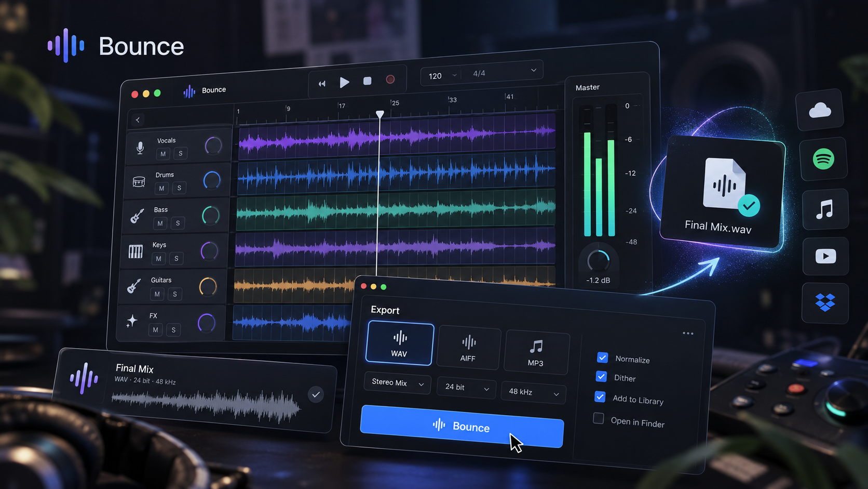This screenshot has width=868, height=489.
Task: Click the blue Bounce export button
Action: 462,427
